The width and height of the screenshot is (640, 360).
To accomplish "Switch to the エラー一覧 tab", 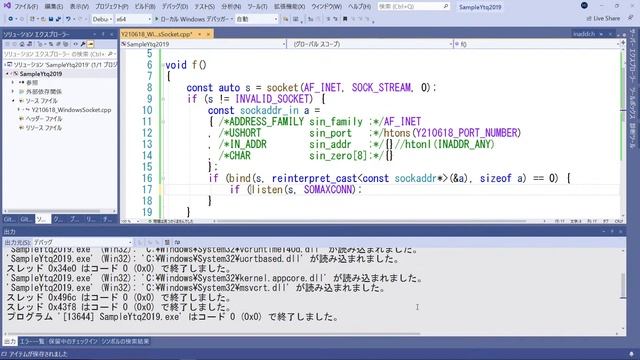I will (32, 341).
